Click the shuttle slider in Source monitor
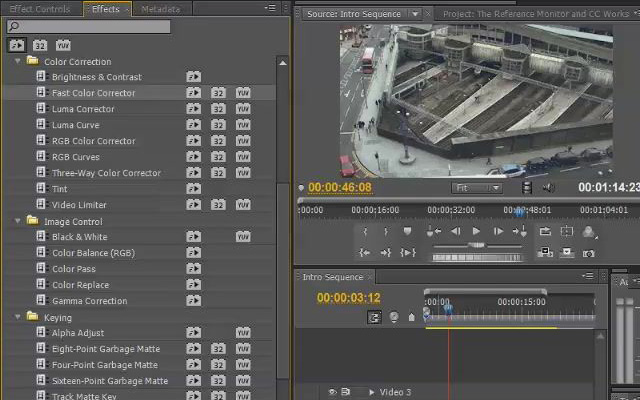The width and height of the screenshot is (640, 400). [477, 245]
